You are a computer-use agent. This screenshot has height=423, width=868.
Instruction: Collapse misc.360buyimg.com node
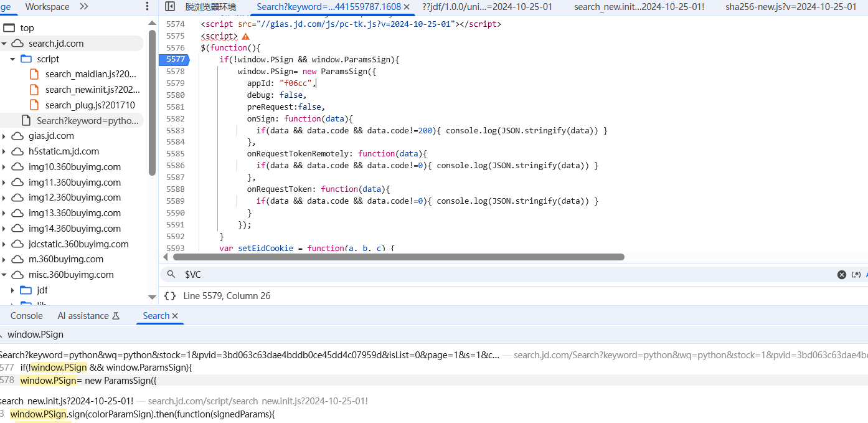(x=4, y=275)
